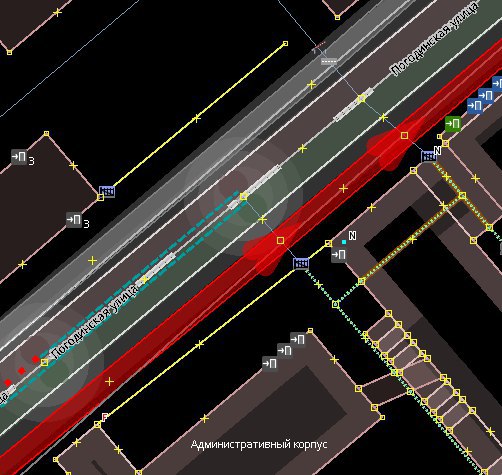Select the gate icon where the green dotted path starts
502x475 pixels.
pos(301,264)
